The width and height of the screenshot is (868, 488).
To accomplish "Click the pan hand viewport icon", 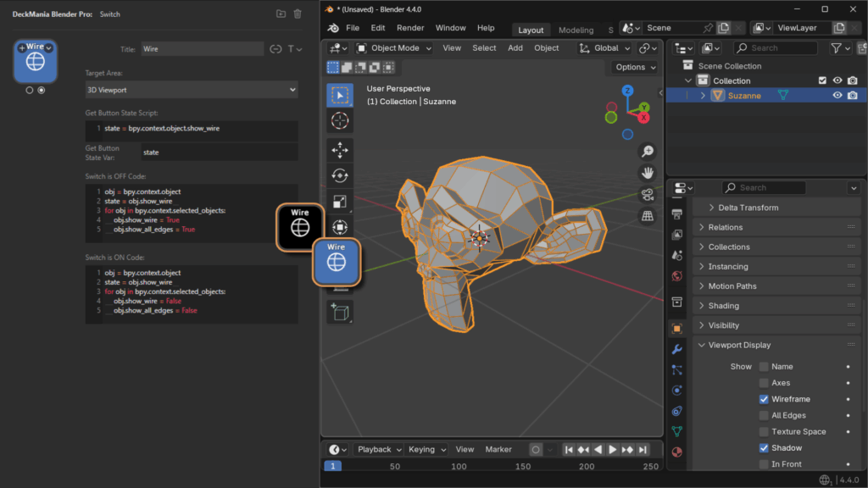I will point(648,173).
